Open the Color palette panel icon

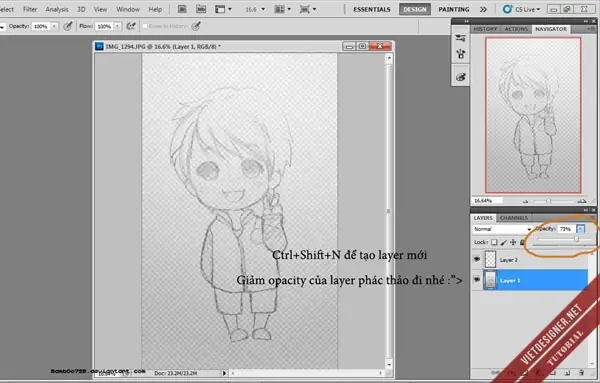pyautogui.click(x=461, y=77)
